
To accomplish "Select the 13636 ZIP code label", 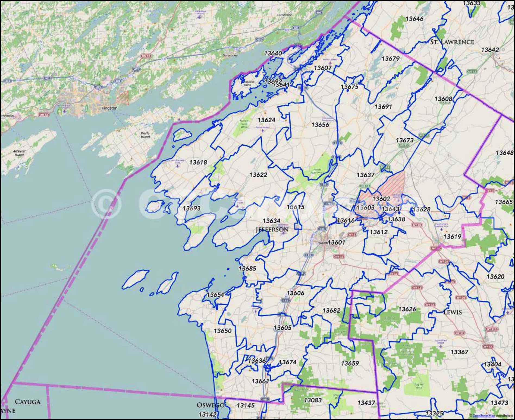I will [x=257, y=361].
